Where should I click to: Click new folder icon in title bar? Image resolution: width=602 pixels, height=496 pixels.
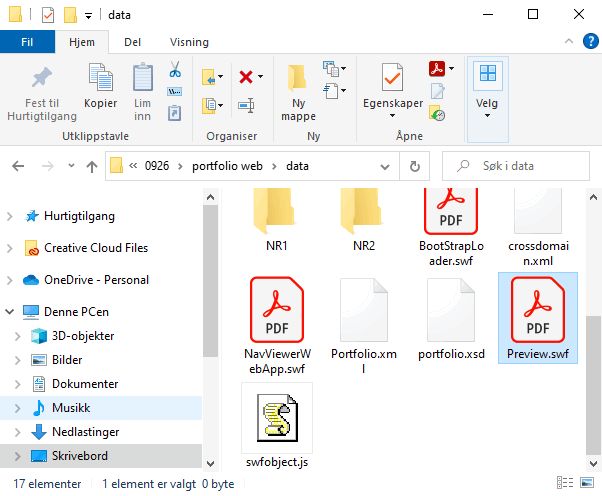click(70, 15)
